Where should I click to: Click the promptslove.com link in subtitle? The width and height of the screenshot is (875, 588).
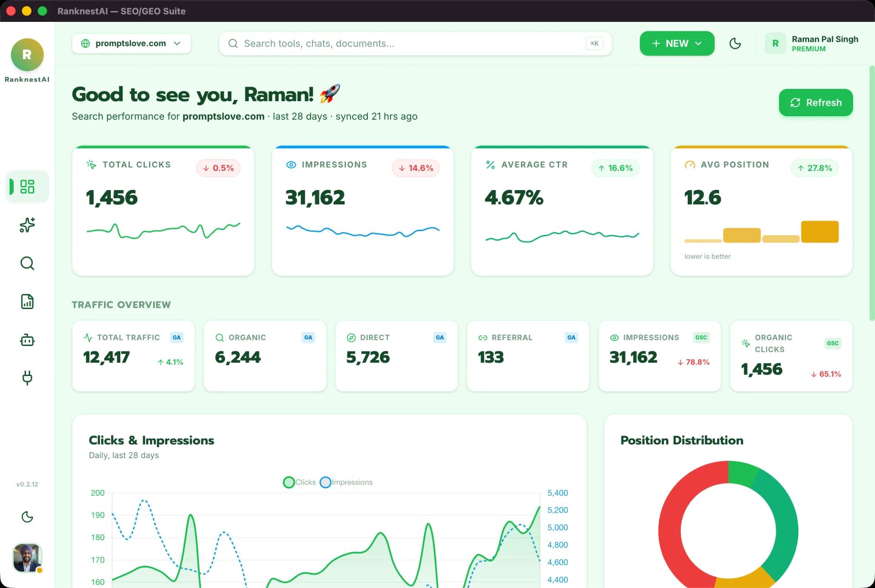223,116
